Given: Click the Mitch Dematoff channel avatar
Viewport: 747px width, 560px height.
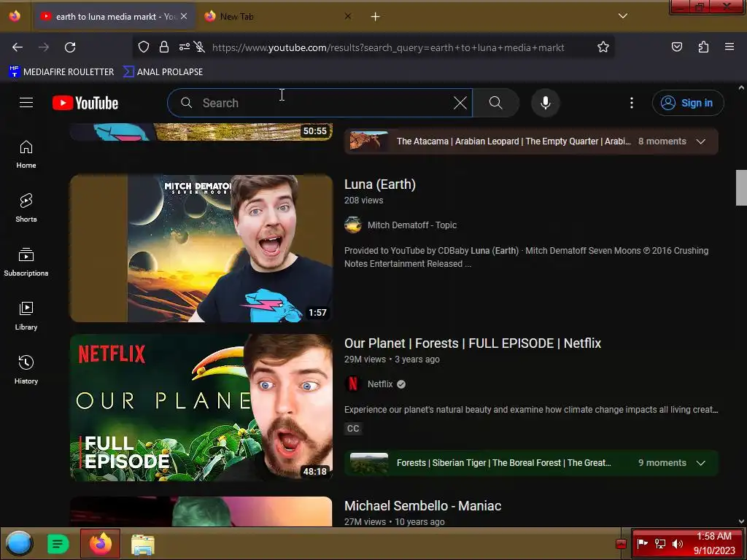Looking at the screenshot, I should [353, 225].
